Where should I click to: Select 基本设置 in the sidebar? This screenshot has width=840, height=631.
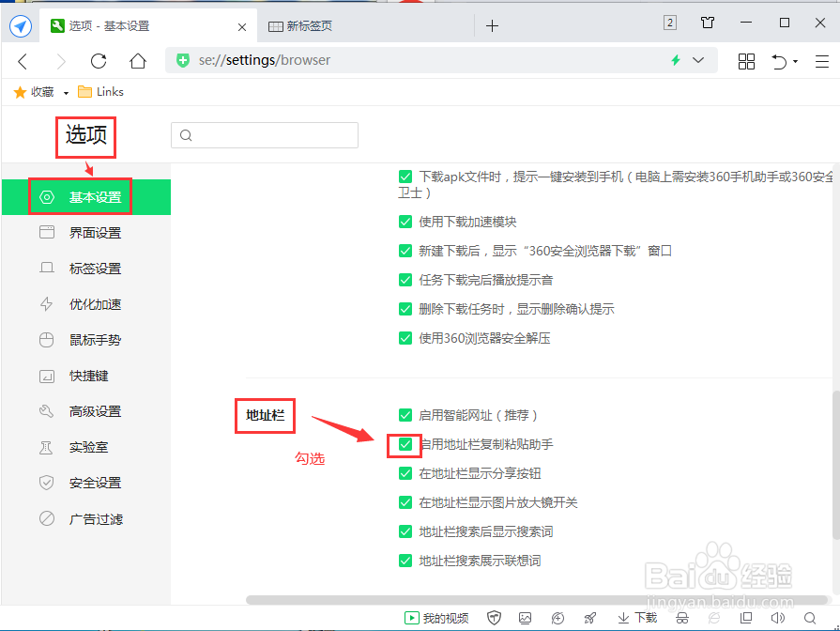(86, 197)
